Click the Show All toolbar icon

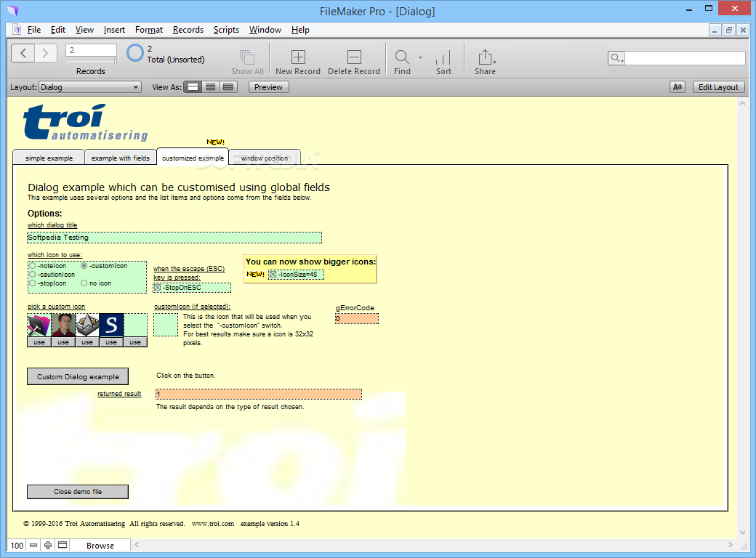pyautogui.click(x=247, y=57)
